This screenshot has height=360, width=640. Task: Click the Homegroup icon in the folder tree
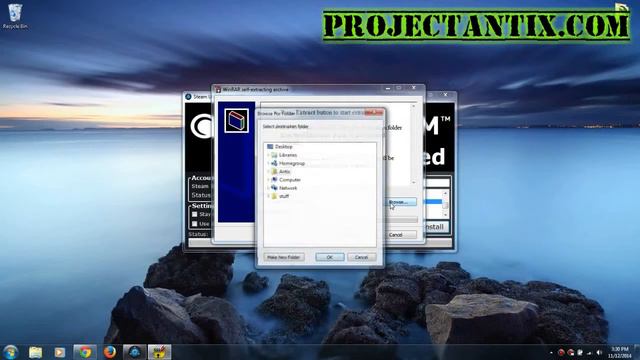[x=274, y=163]
